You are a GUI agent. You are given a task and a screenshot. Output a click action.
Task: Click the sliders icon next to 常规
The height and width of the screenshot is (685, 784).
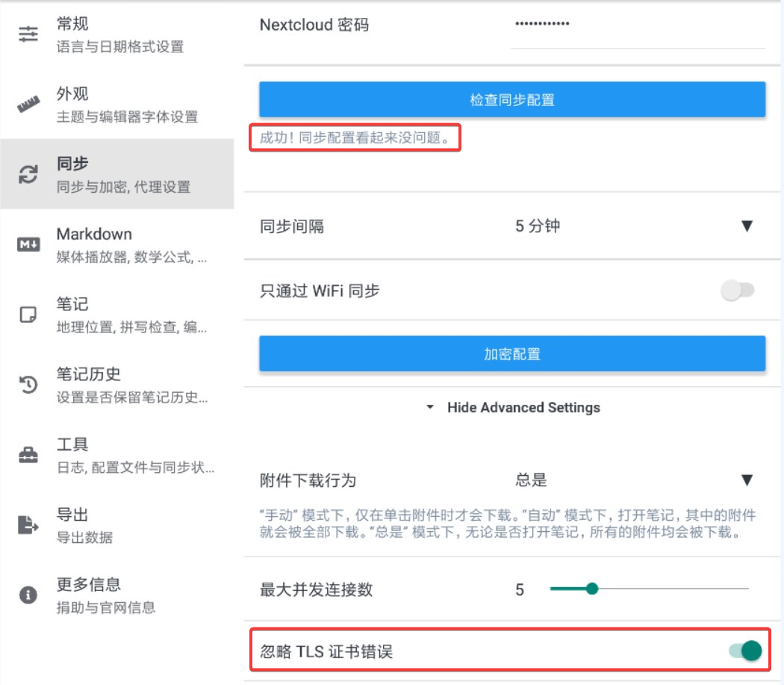click(x=28, y=34)
